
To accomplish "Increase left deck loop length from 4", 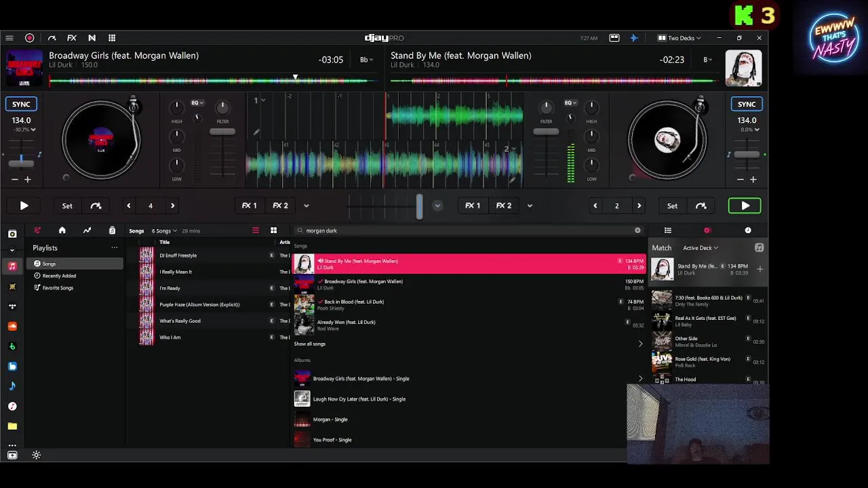I will pos(172,205).
